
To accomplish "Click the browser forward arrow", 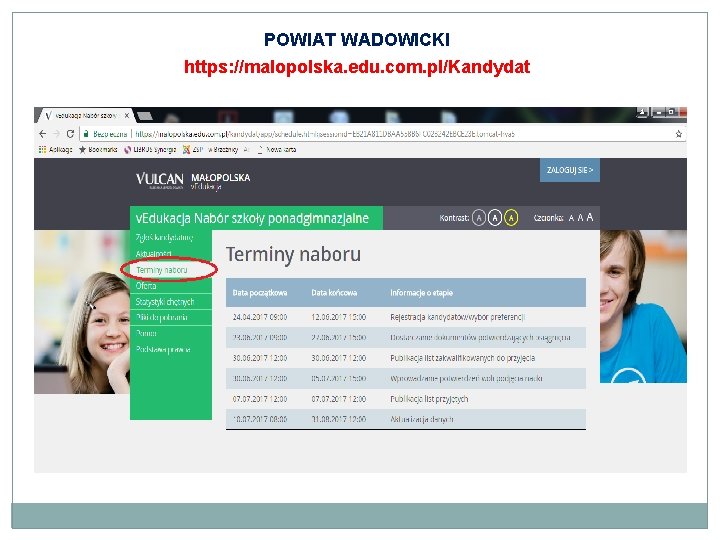I will pos(56,134).
